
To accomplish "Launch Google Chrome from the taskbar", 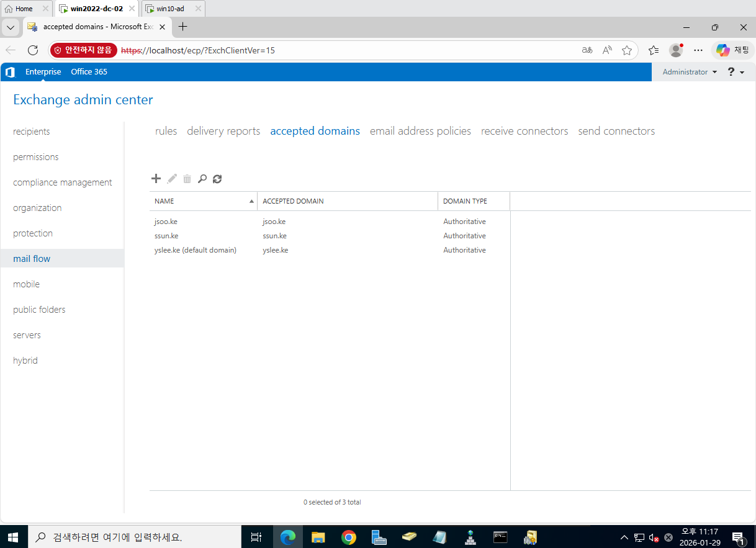I will [x=348, y=537].
